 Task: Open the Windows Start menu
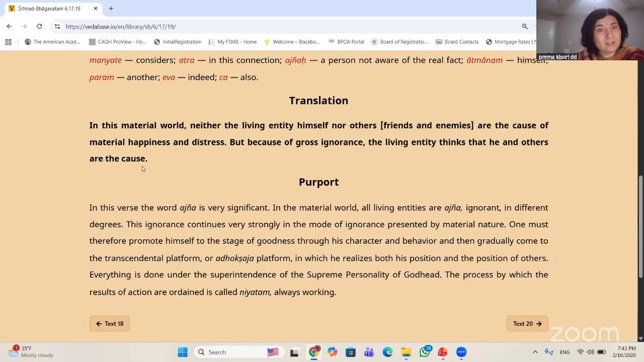[183, 352]
